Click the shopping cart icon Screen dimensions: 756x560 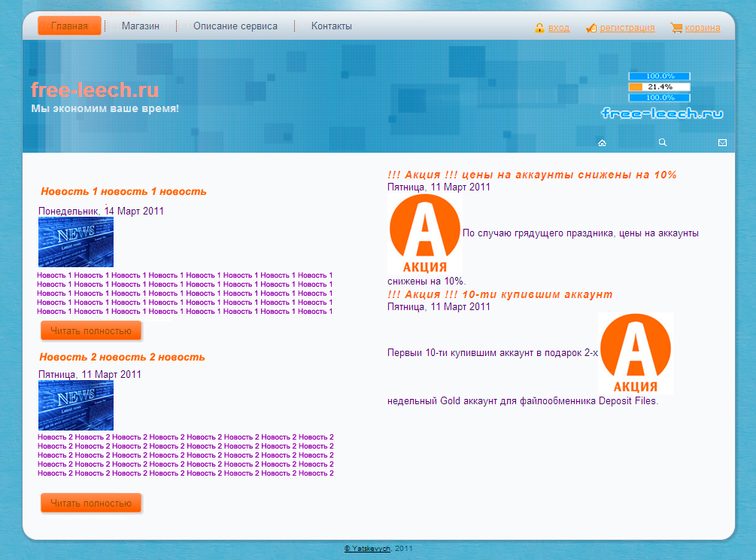[x=676, y=28]
